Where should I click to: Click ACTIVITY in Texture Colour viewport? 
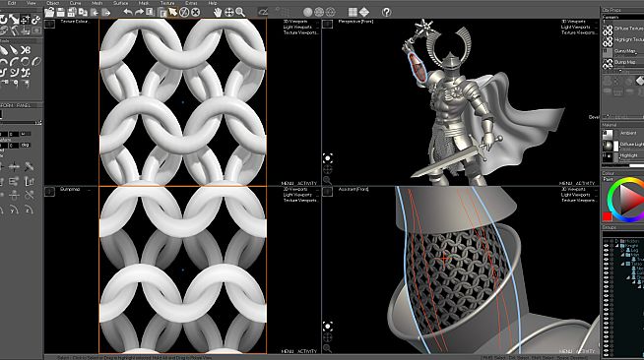click(307, 183)
